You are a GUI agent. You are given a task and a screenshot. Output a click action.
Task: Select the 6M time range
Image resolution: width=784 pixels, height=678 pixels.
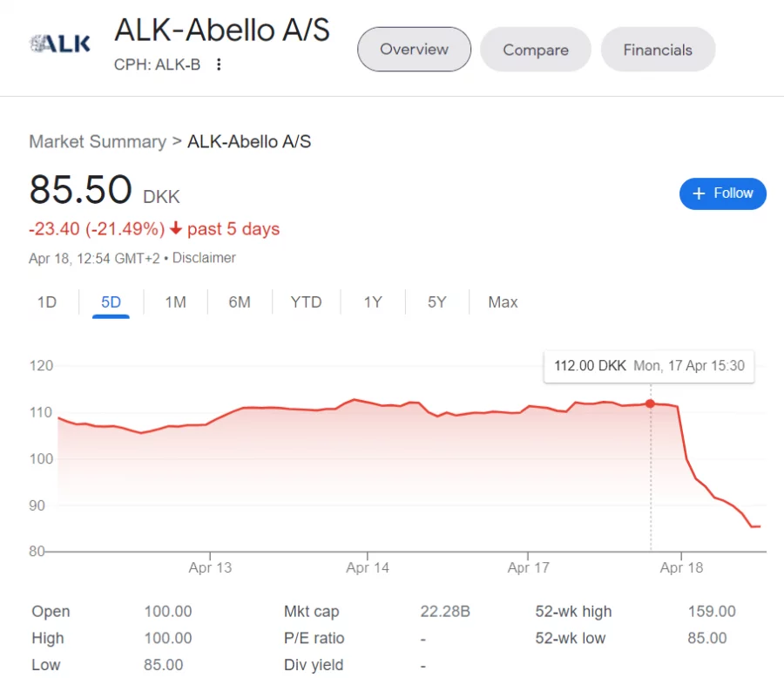point(240,302)
